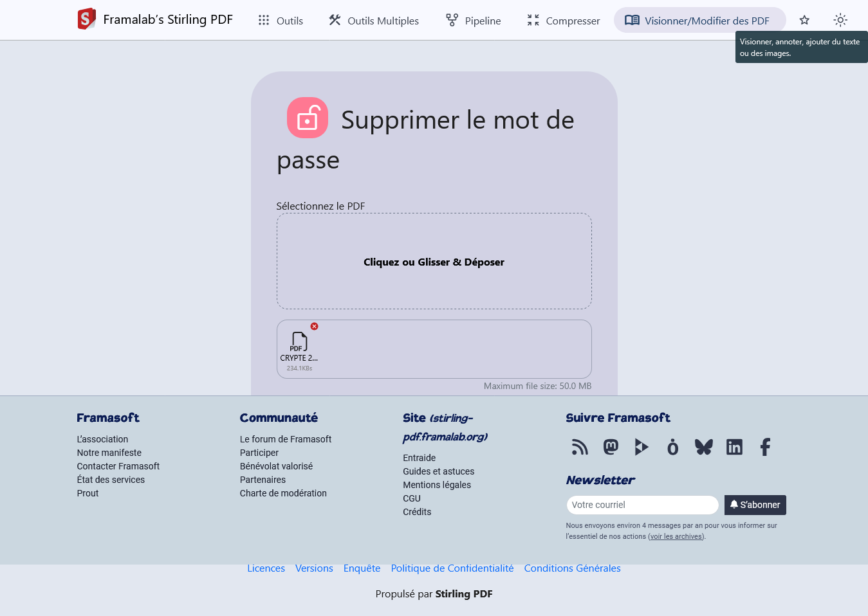Open Mentions légales link
Viewport: 868px width, 616px height.
point(437,485)
